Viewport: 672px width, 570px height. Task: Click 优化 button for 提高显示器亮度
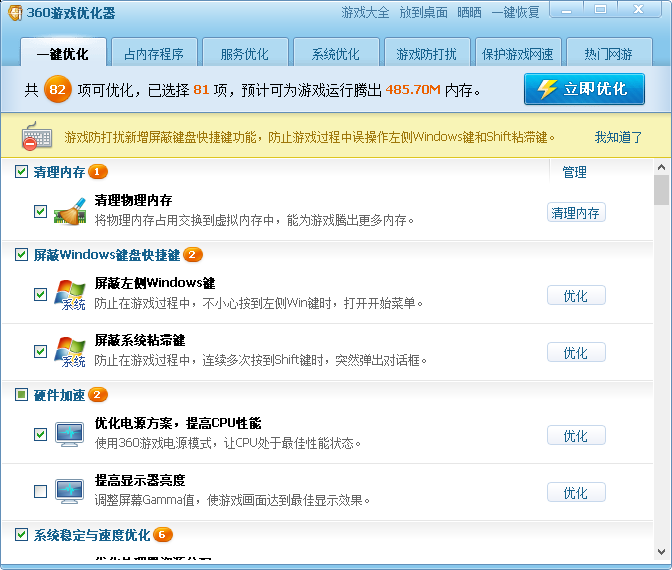point(576,492)
